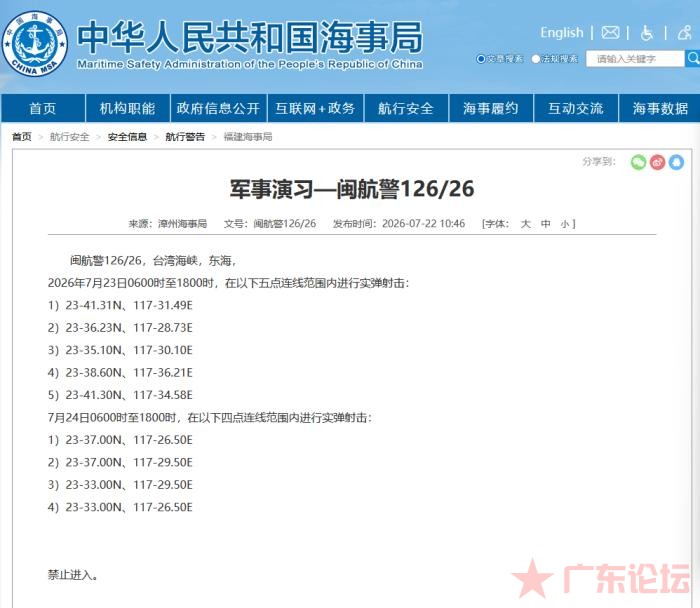The height and width of the screenshot is (608, 700).
Task: Set font size to 大
Action: 525,223
